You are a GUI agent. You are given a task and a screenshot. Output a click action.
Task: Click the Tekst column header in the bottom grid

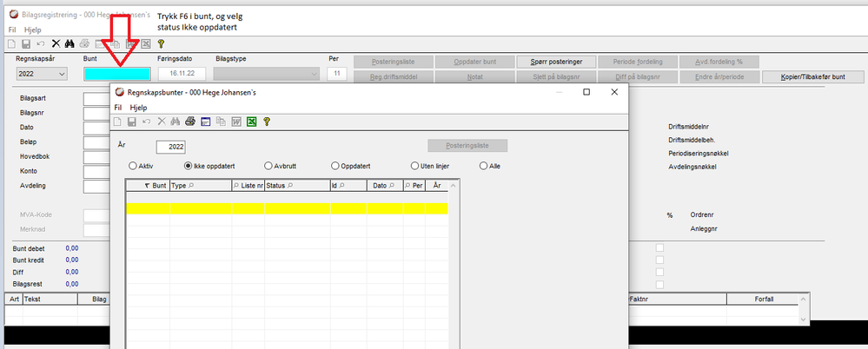[50, 299]
